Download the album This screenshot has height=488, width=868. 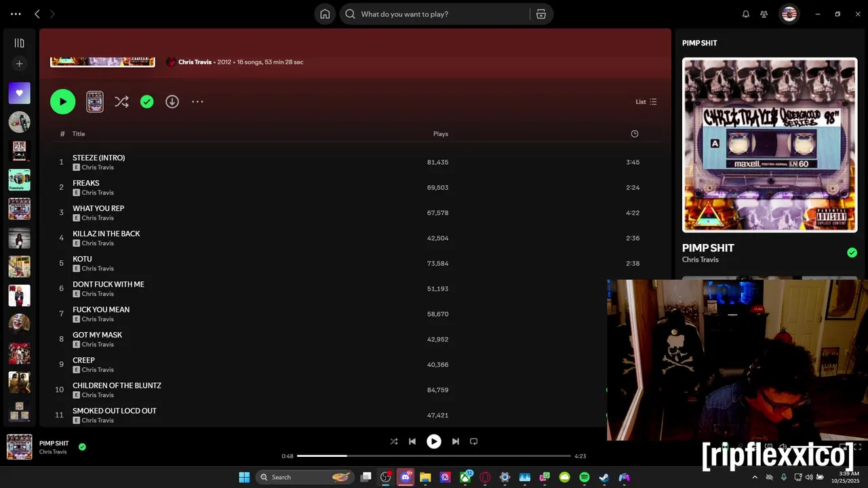pos(172,102)
